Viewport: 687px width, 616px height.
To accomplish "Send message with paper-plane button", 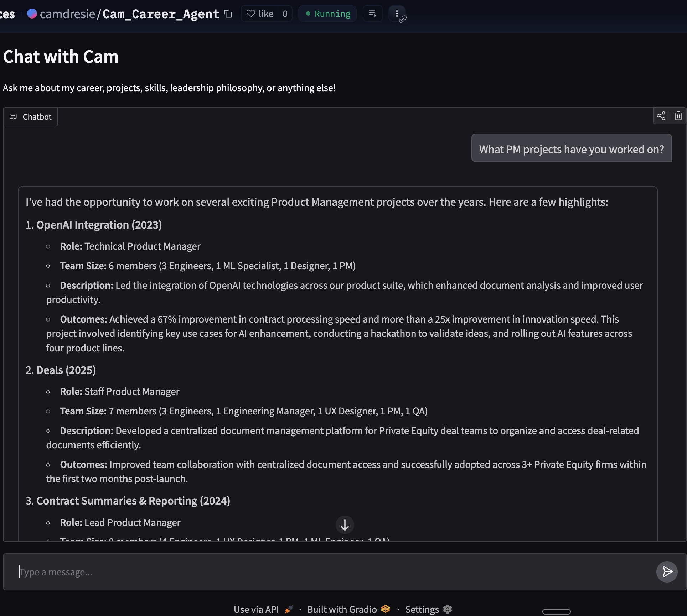I will 667,572.
